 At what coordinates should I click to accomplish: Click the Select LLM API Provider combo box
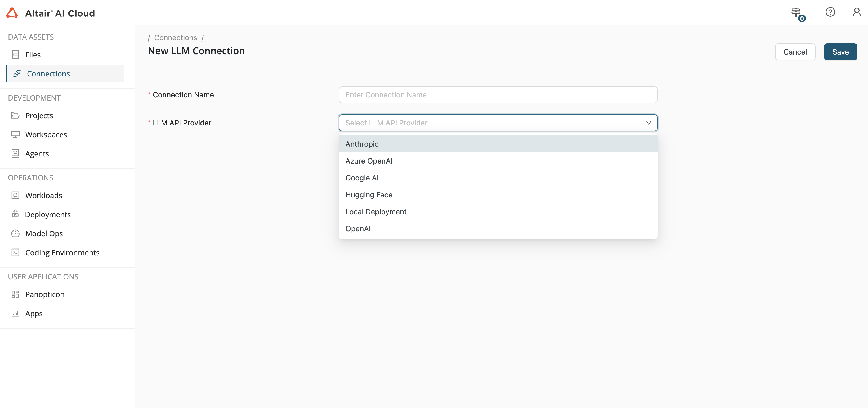click(498, 123)
